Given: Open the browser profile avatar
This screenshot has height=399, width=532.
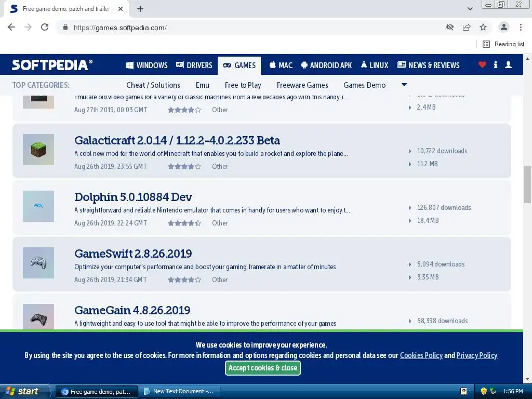Looking at the screenshot, I should (504, 27).
